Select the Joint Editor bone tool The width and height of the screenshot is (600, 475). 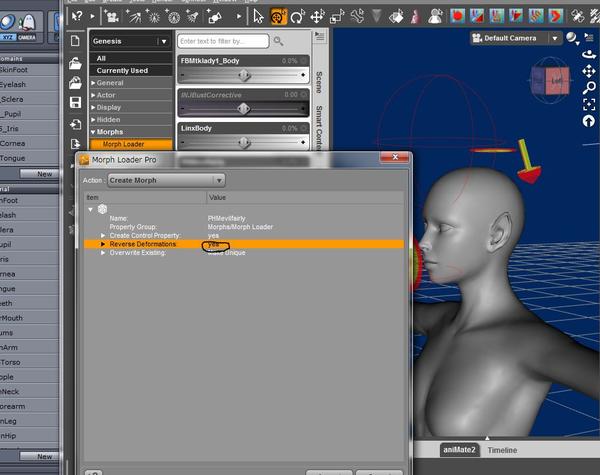357,16
